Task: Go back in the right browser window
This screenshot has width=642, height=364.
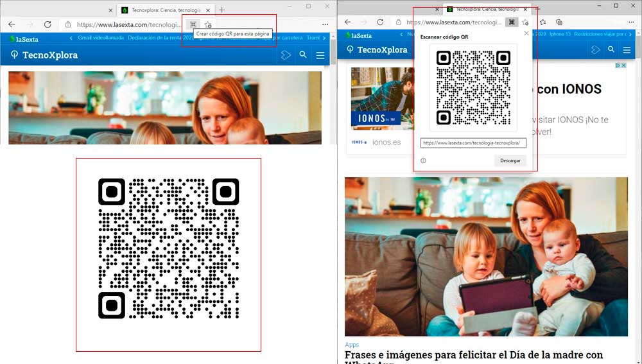Action: click(347, 22)
